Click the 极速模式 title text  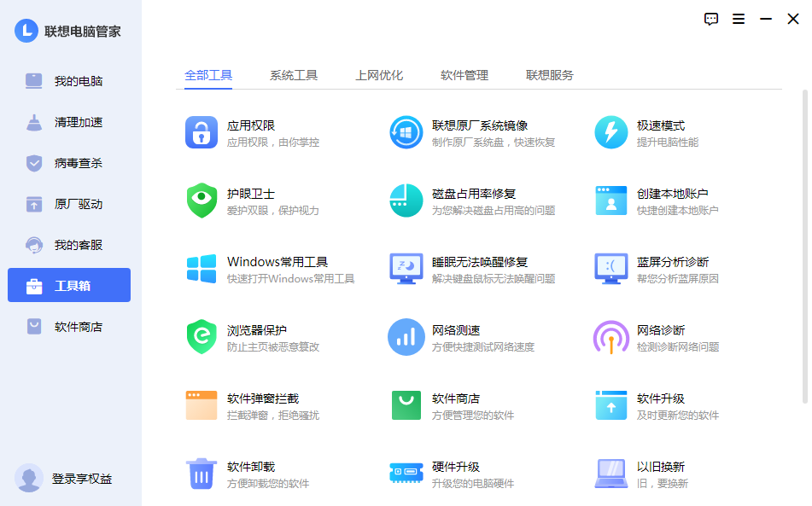point(661,125)
